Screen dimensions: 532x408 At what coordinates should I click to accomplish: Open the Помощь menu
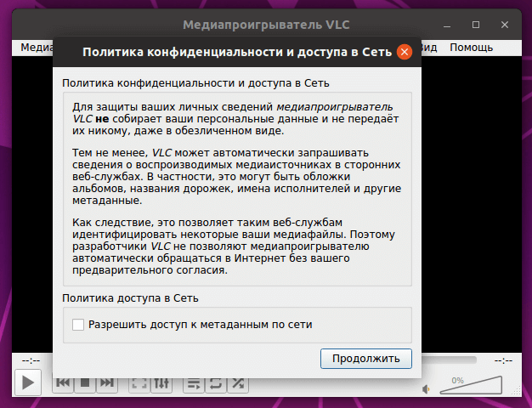click(x=472, y=48)
